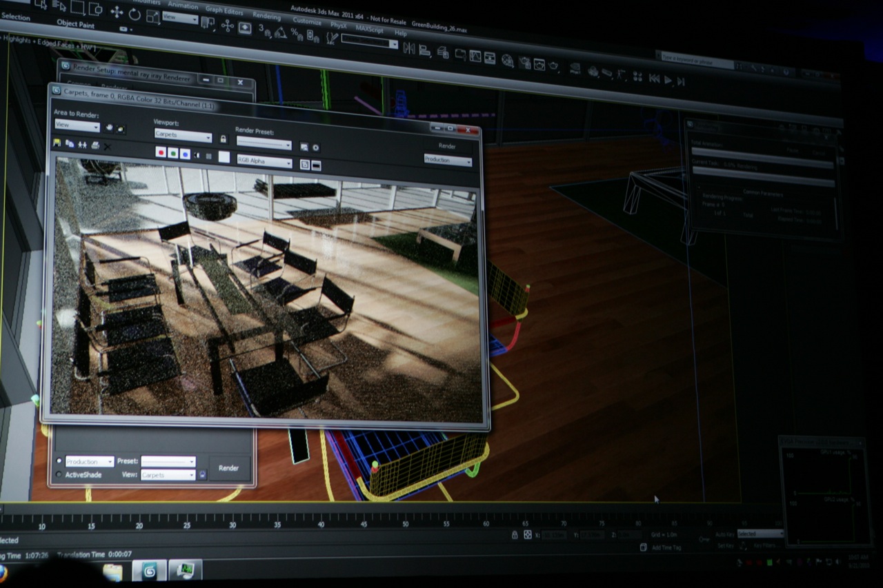Open the Graph Editors menu
The width and height of the screenshot is (883, 588).
tap(224, 10)
